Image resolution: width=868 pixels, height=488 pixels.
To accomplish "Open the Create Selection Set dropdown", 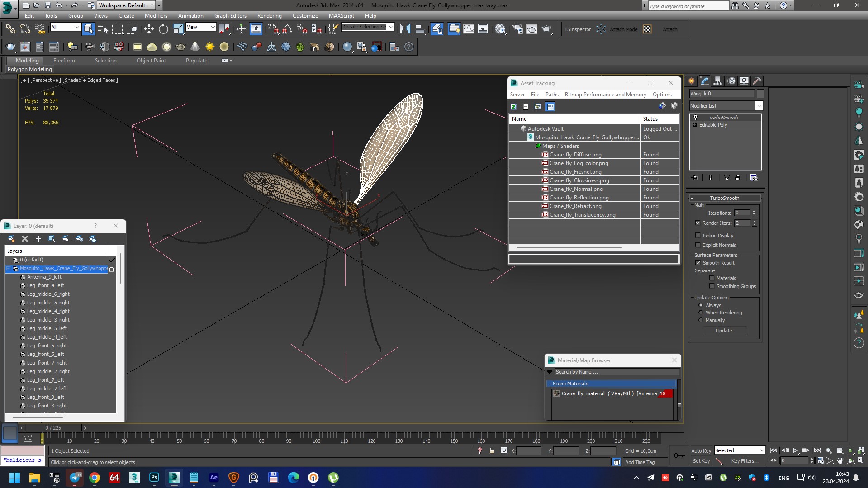I will pos(391,27).
